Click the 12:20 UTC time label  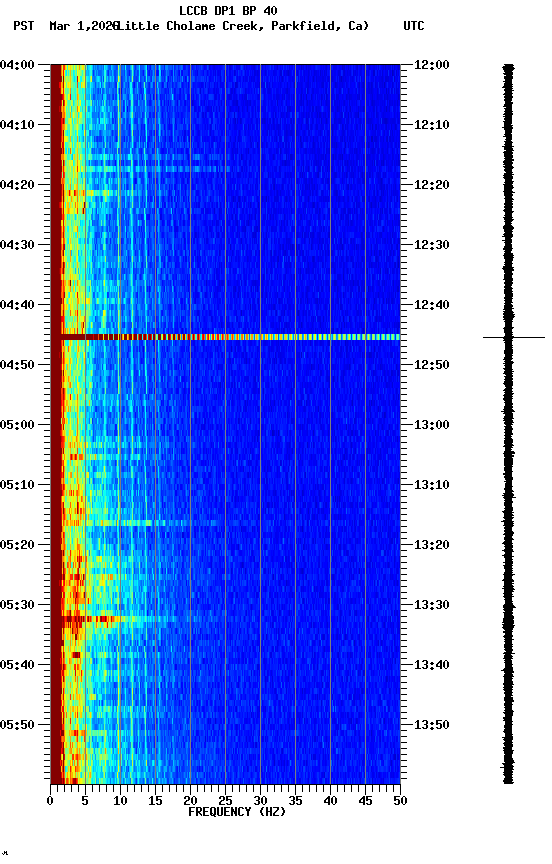pos(432,185)
